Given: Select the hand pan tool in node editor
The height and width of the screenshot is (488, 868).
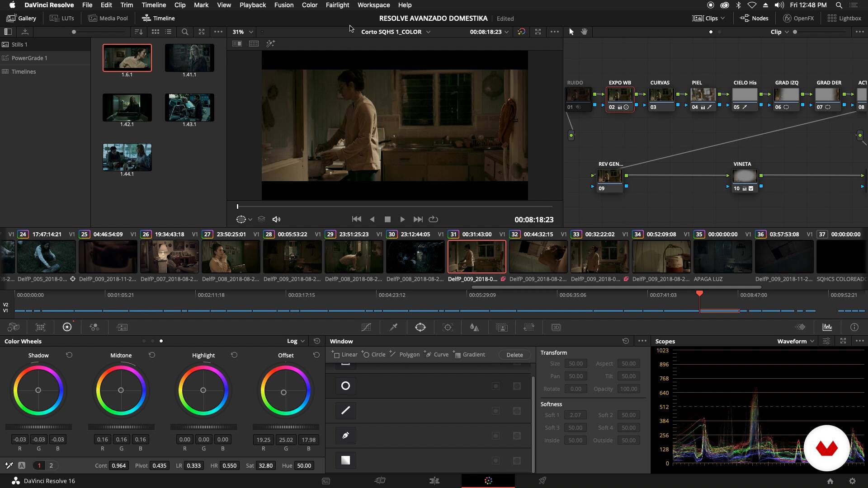Looking at the screenshot, I should click(584, 32).
